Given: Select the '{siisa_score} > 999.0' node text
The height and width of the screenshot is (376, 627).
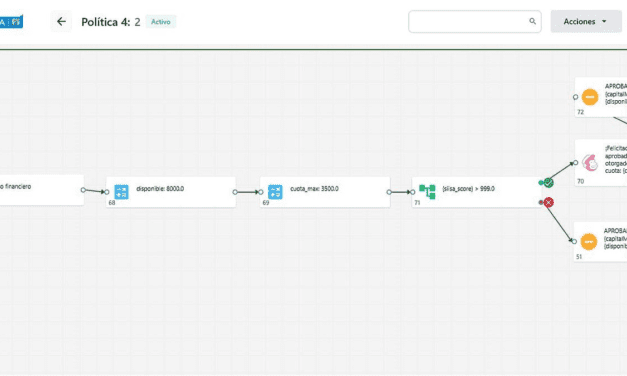Looking at the screenshot, I should tap(468, 189).
